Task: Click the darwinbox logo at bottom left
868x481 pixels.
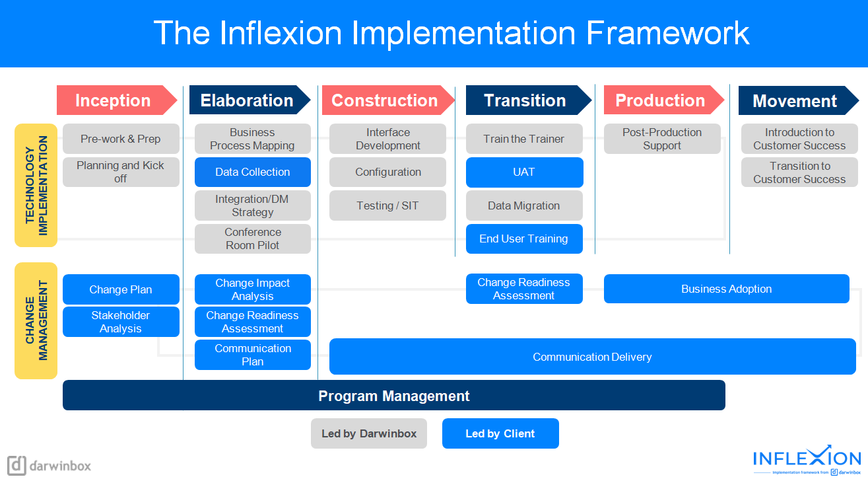Action: (x=50, y=465)
